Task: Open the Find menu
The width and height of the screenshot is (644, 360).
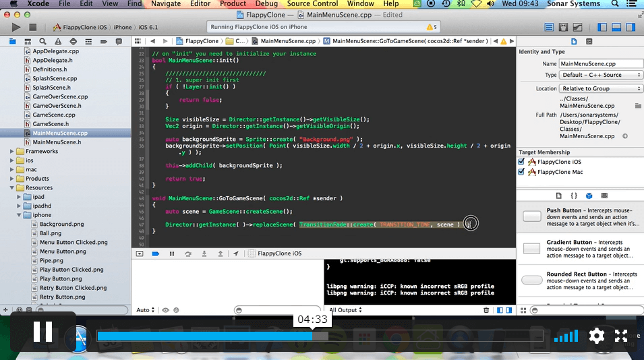Action: tap(134, 3)
